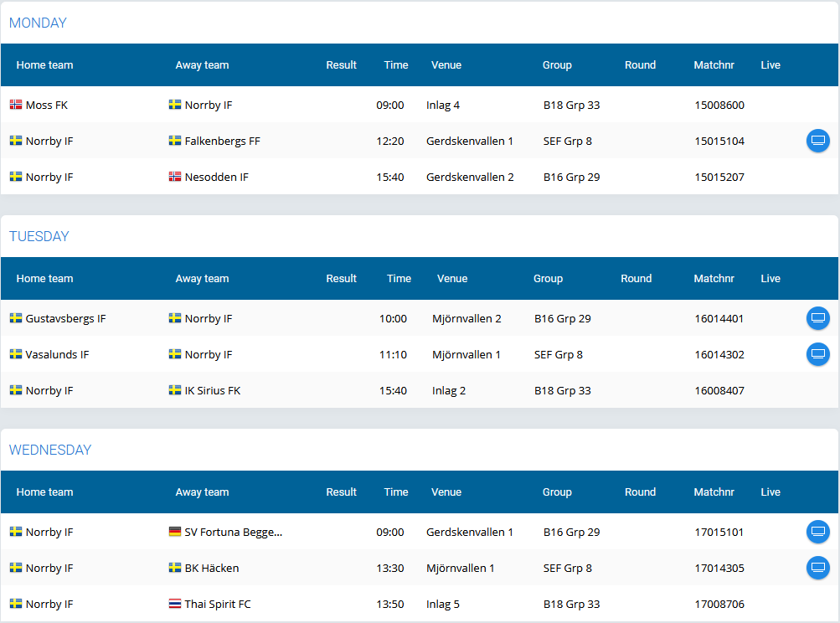Screen dimensions: 840x623
Task: Select match number 17008706
Action: (x=719, y=604)
